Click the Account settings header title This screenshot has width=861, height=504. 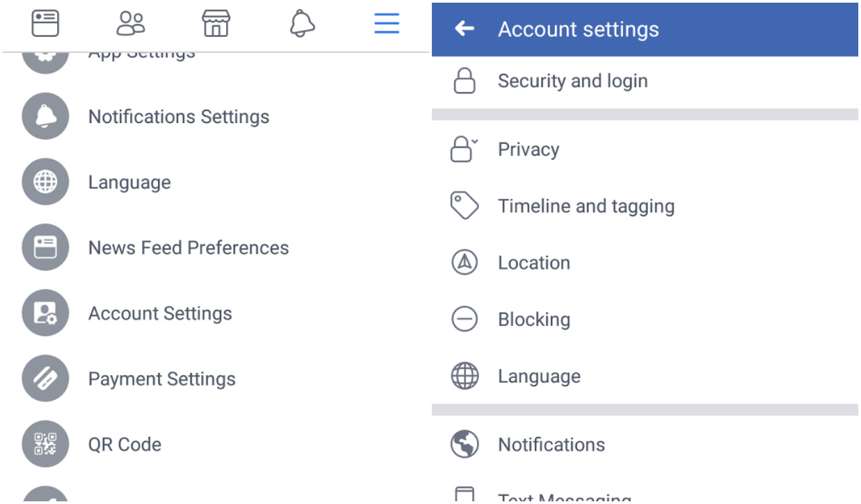click(578, 30)
